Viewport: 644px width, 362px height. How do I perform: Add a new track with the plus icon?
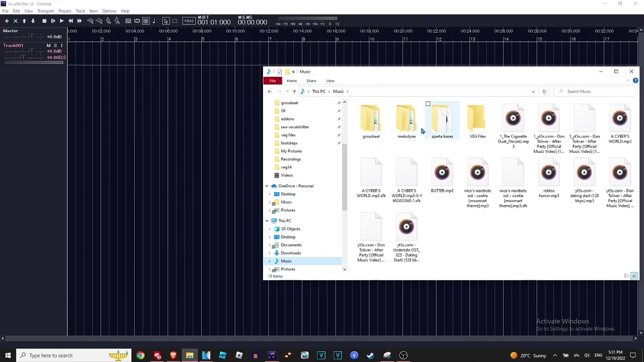pyautogui.click(x=7, y=21)
